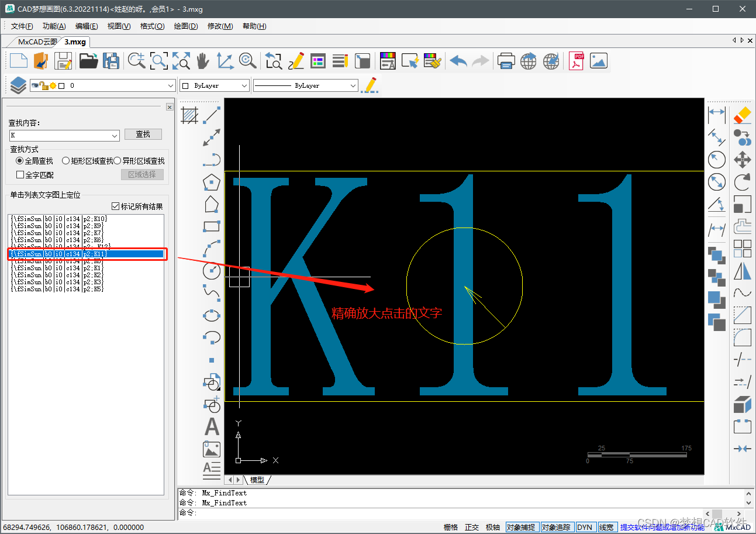Toggle 栅格 grid mode in status bar

click(451, 527)
